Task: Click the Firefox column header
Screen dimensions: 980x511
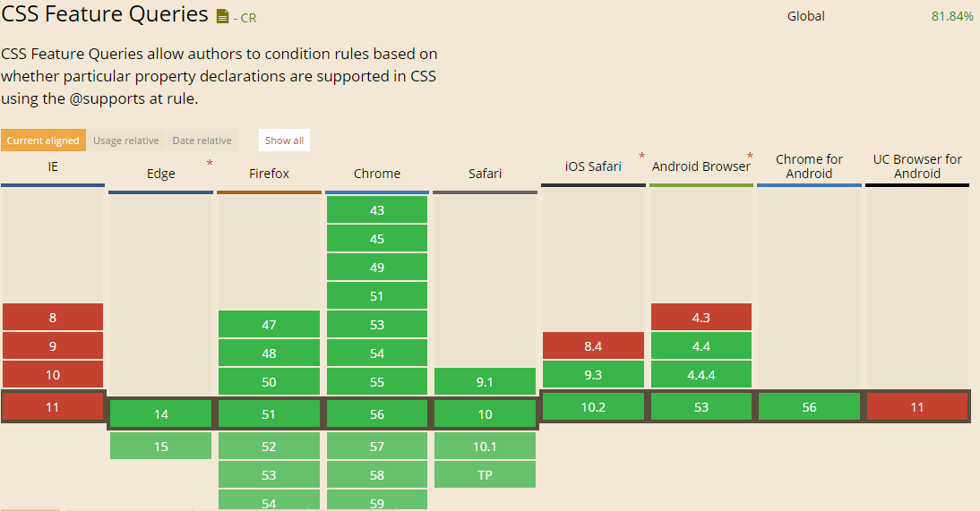Action: click(269, 174)
